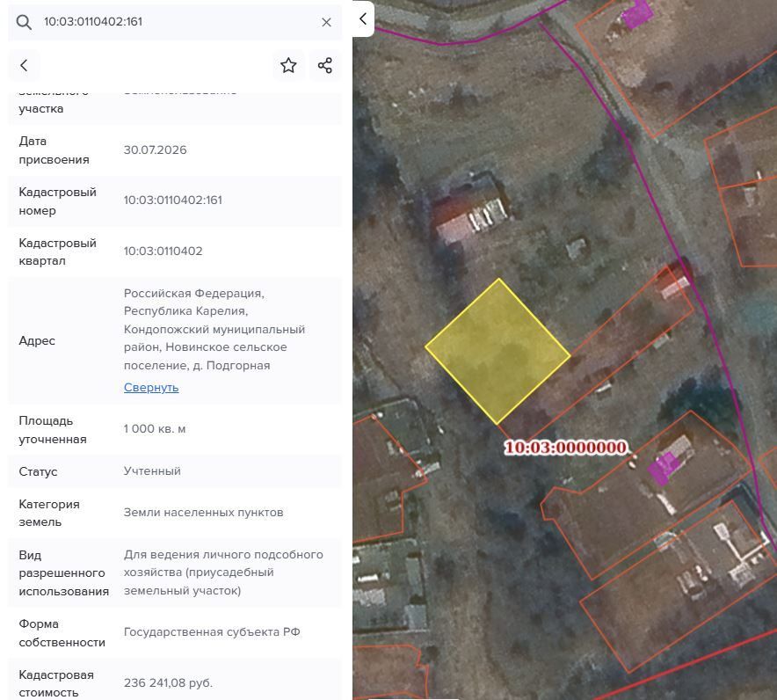Click cadastral quarter value 10:03:0110402
This screenshot has height=700, width=777.
coord(163,251)
